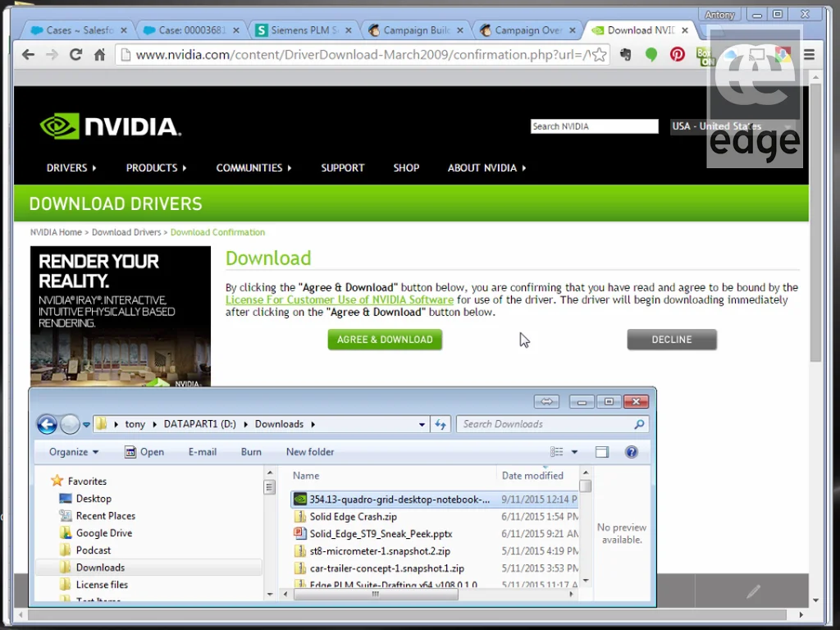Click Burn in Explorer toolbar

click(251, 452)
